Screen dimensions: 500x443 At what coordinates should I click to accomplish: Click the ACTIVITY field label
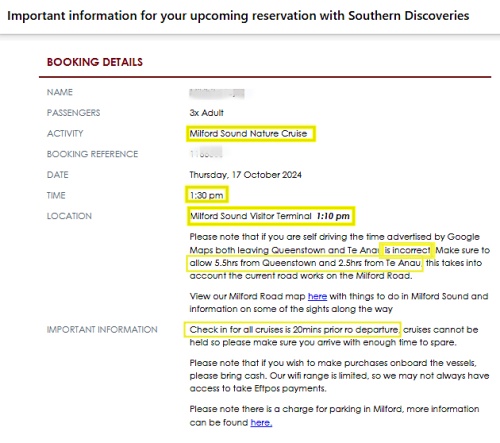click(x=65, y=133)
